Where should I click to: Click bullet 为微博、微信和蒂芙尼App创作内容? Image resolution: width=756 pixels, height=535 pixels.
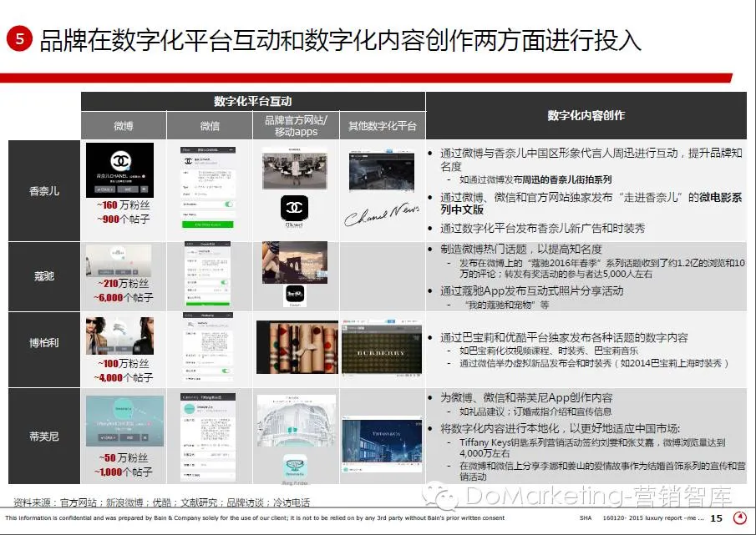(526, 398)
